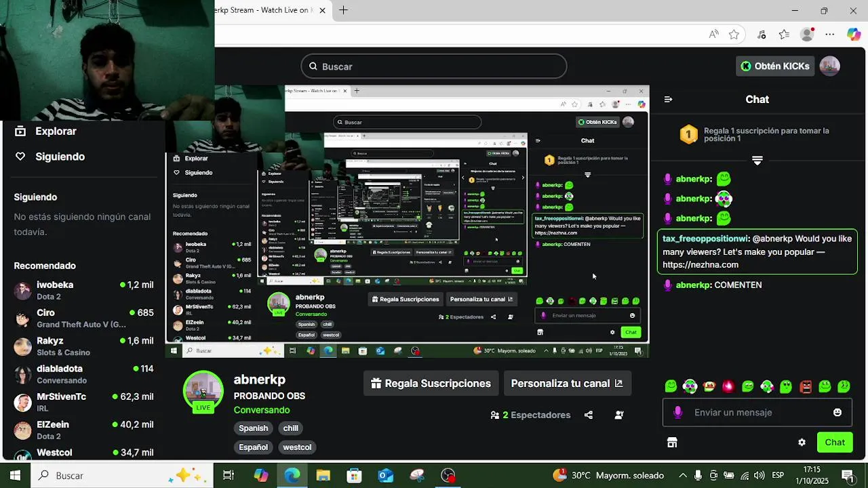Image resolution: width=868 pixels, height=488 pixels.
Task: Open the Siguiendo heart sidebar item
Action: click(50, 157)
